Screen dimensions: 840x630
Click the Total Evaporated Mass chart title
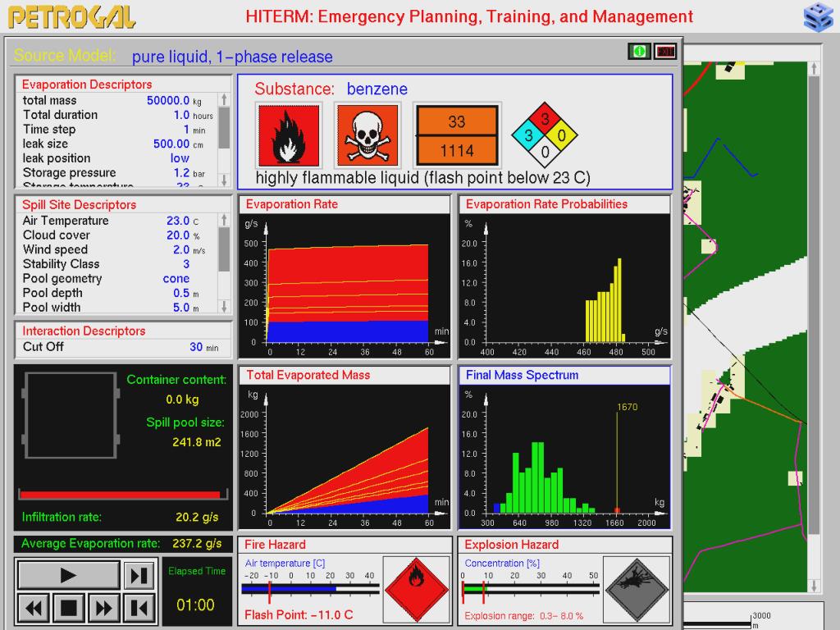click(x=308, y=375)
